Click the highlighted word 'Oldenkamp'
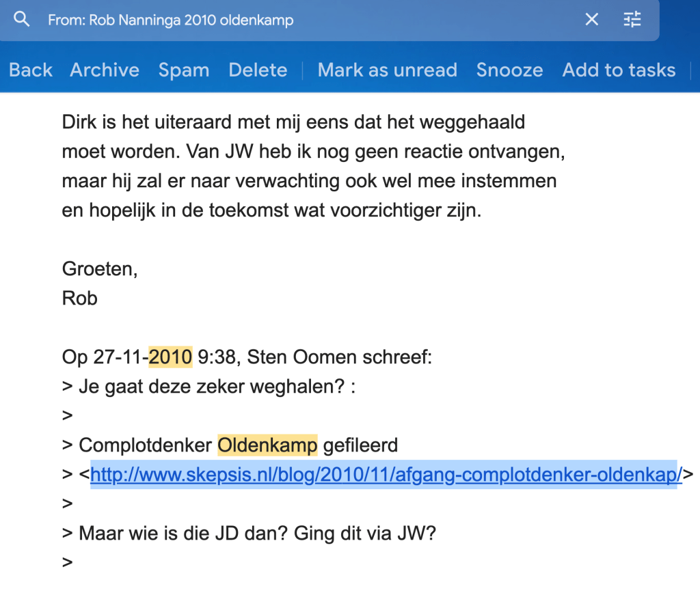The width and height of the screenshot is (700, 595). pos(267,445)
